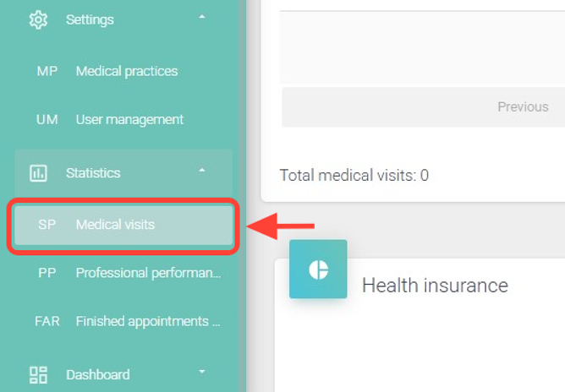Image resolution: width=565 pixels, height=392 pixels.
Task: Select the Medical visits menu item
Action: pyautogui.click(x=115, y=225)
